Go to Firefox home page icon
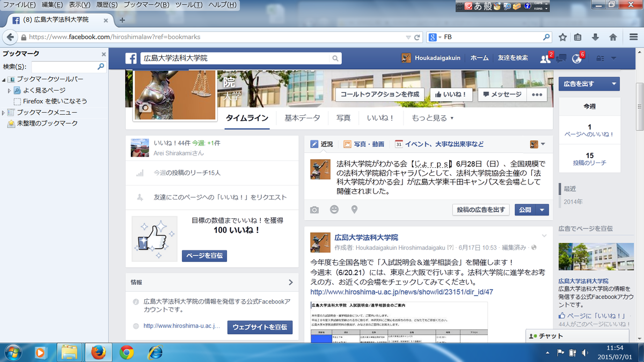Viewport: 644px width, 362px height. [613, 37]
